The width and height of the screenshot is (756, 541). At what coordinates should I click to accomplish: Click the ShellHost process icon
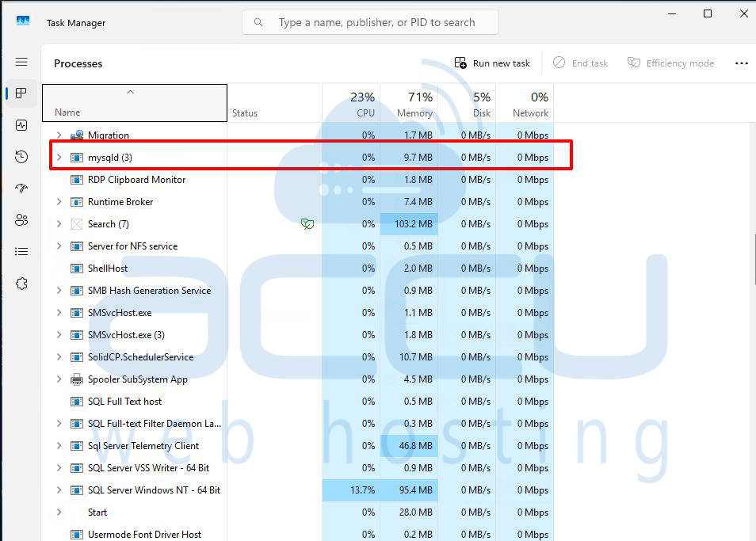(x=77, y=269)
